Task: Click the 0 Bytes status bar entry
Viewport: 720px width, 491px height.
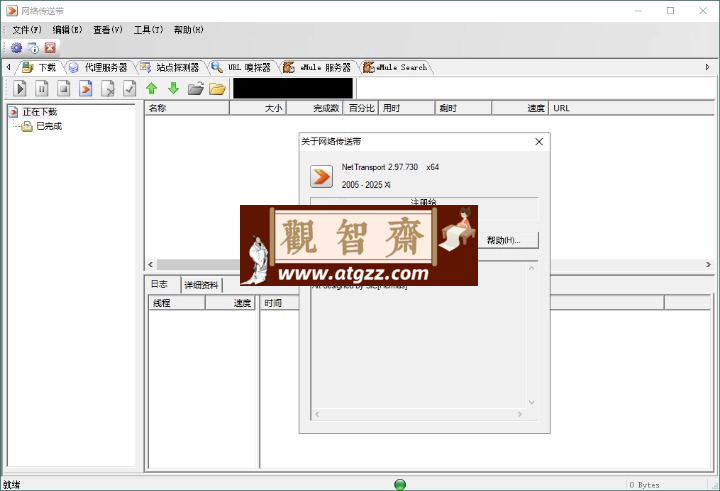Action: tap(644, 485)
